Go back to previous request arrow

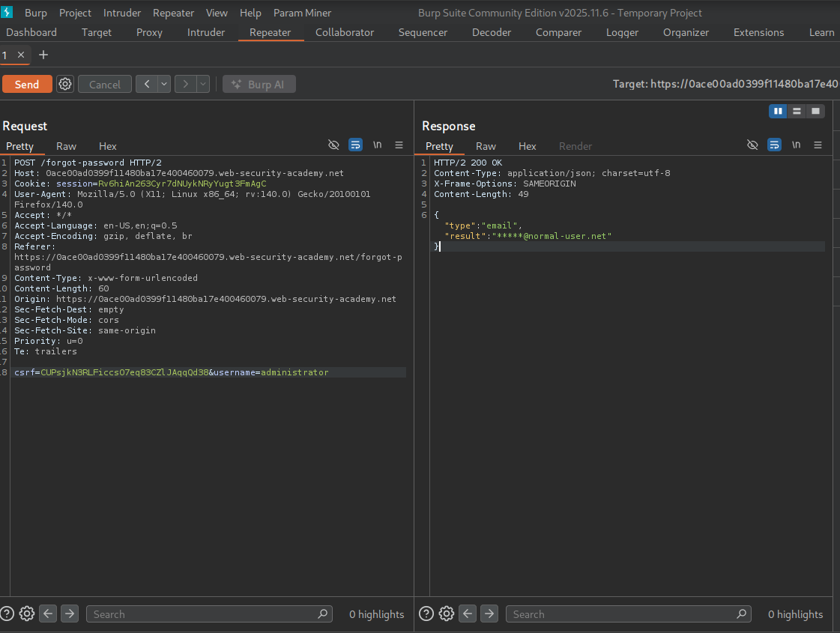coord(147,84)
